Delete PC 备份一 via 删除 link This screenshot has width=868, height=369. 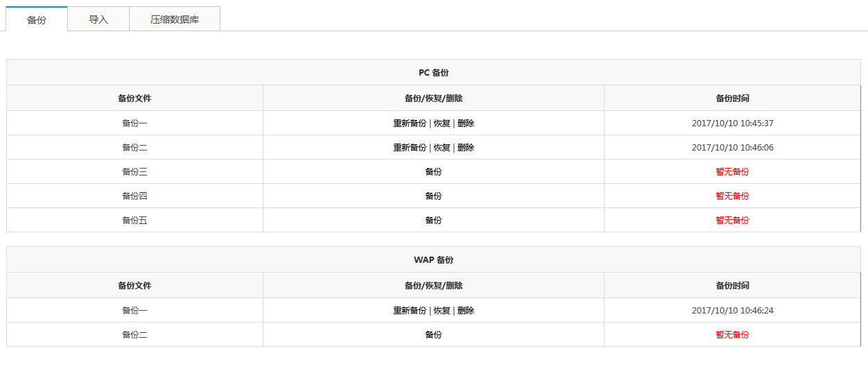(466, 123)
